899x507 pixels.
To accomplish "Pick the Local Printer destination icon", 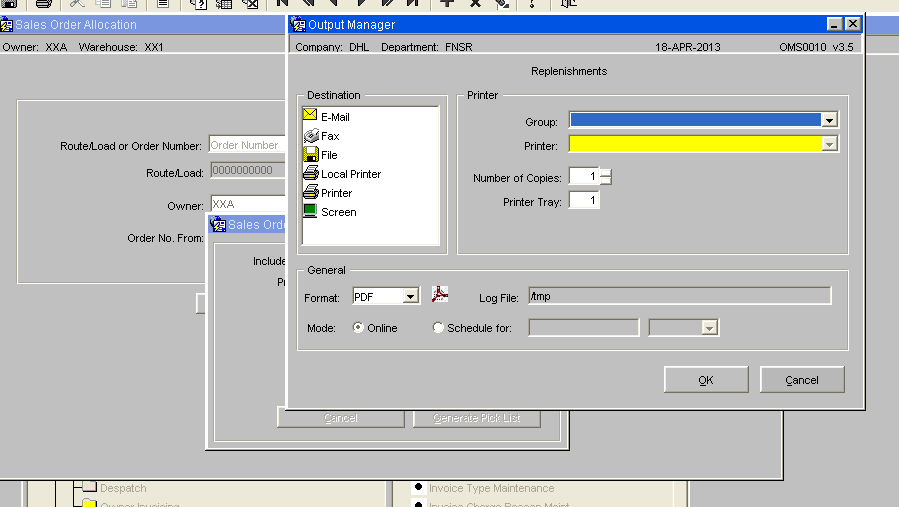I will [x=311, y=173].
